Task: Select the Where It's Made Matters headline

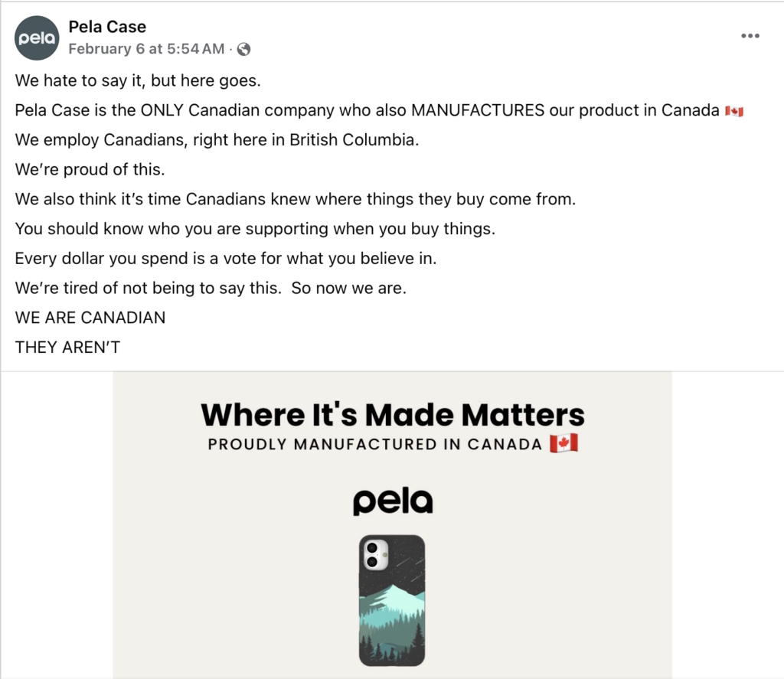Action: coord(393,414)
